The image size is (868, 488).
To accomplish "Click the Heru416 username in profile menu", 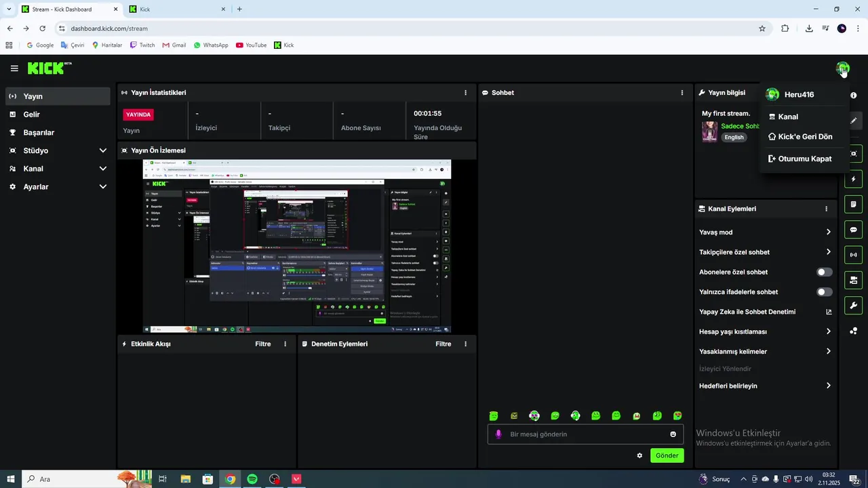I will 799,95.
